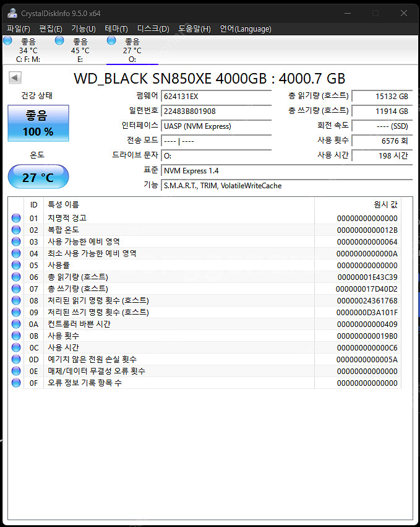Click the firmware field 624131EX
420x527 pixels.
[x=216, y=96]
